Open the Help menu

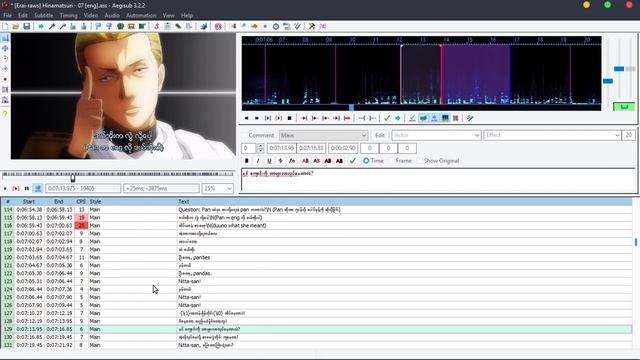(x=187, y=16)
